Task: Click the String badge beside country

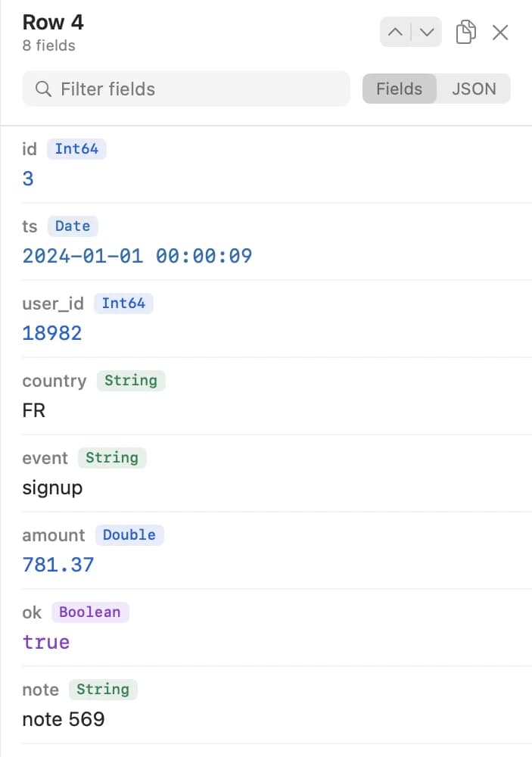Action: point(131,381)
